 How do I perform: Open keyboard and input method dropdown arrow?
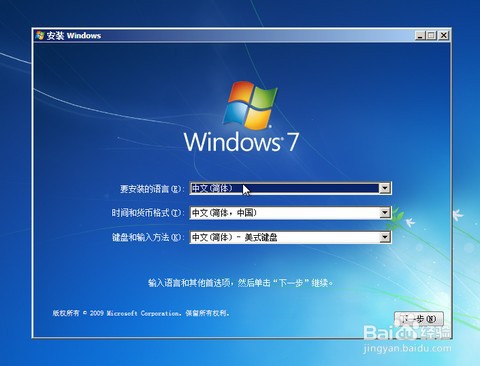[385, 237]
